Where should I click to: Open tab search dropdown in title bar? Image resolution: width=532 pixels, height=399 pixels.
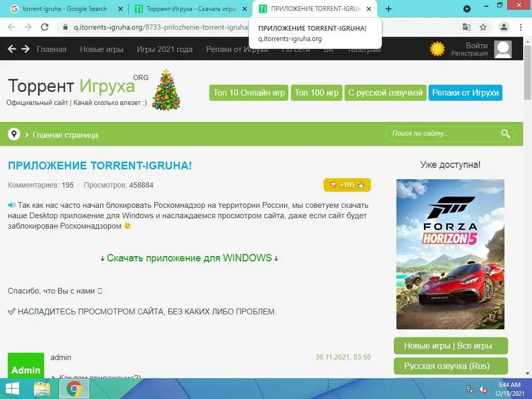467,9
